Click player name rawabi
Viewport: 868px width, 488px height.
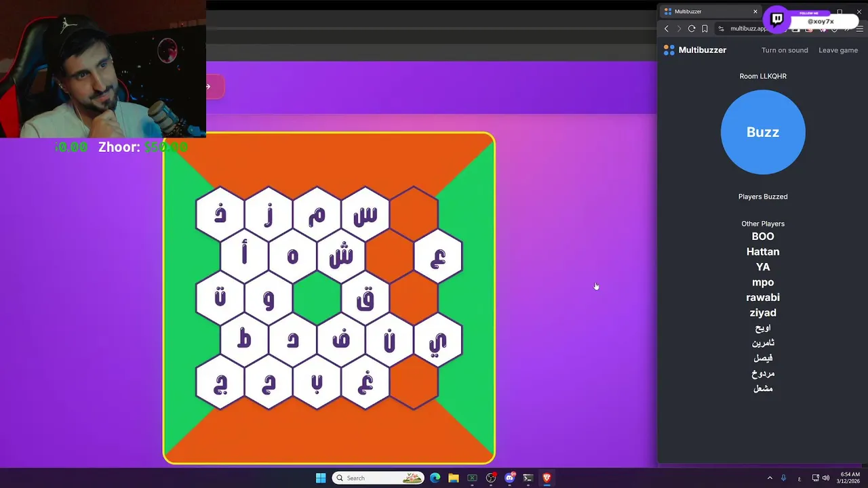(763, 298)
